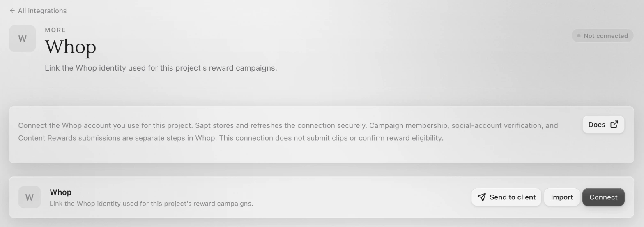644x227 pixels.
Task: Go back via All integrations link
Action: (x=38, y=11)
